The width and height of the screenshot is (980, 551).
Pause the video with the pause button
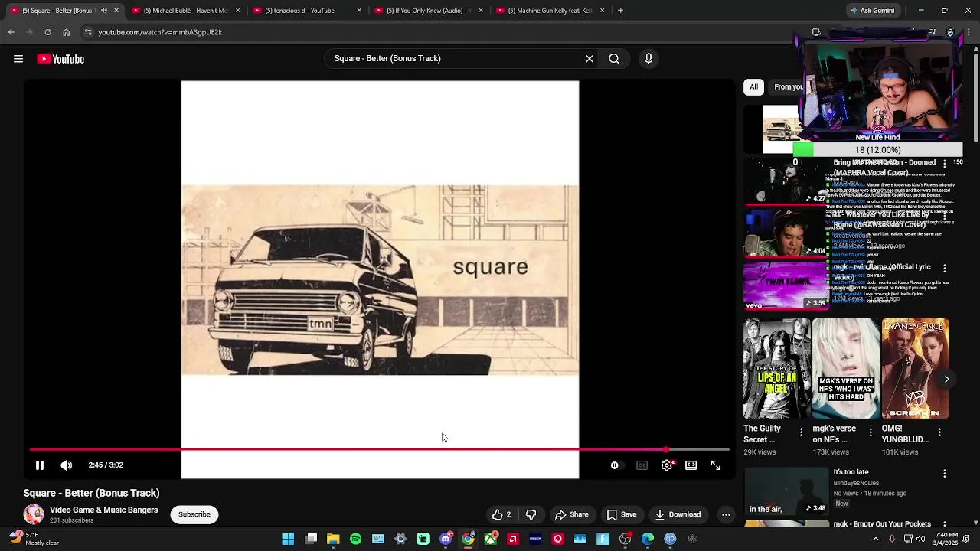[x=40, y=465]
